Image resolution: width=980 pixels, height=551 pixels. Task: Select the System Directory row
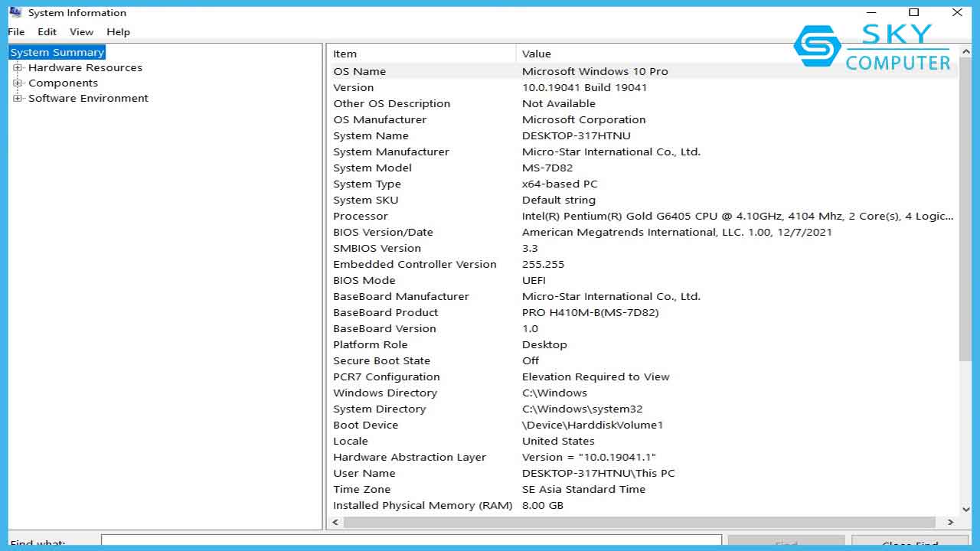pyautogui.click(x=643, y=409)
